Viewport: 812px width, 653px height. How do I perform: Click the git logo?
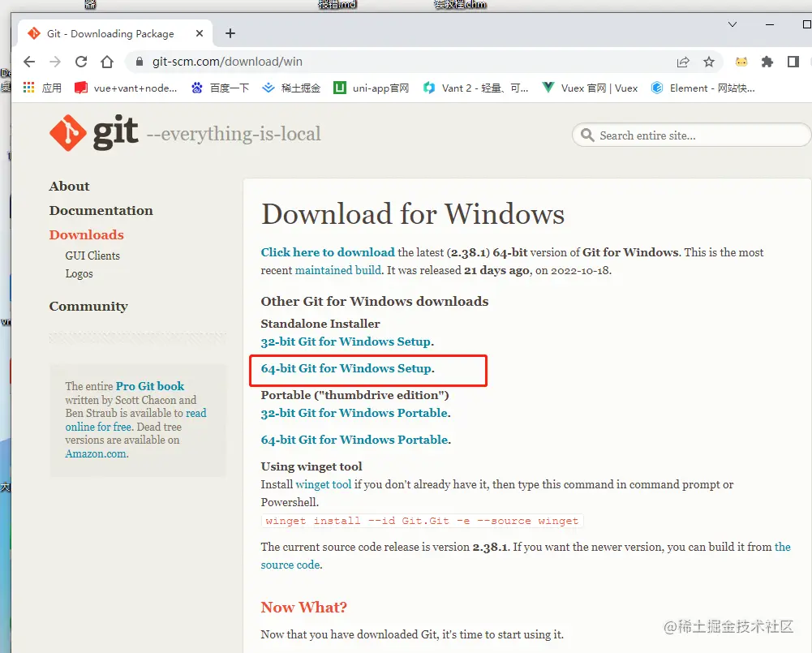coord(94,132)
